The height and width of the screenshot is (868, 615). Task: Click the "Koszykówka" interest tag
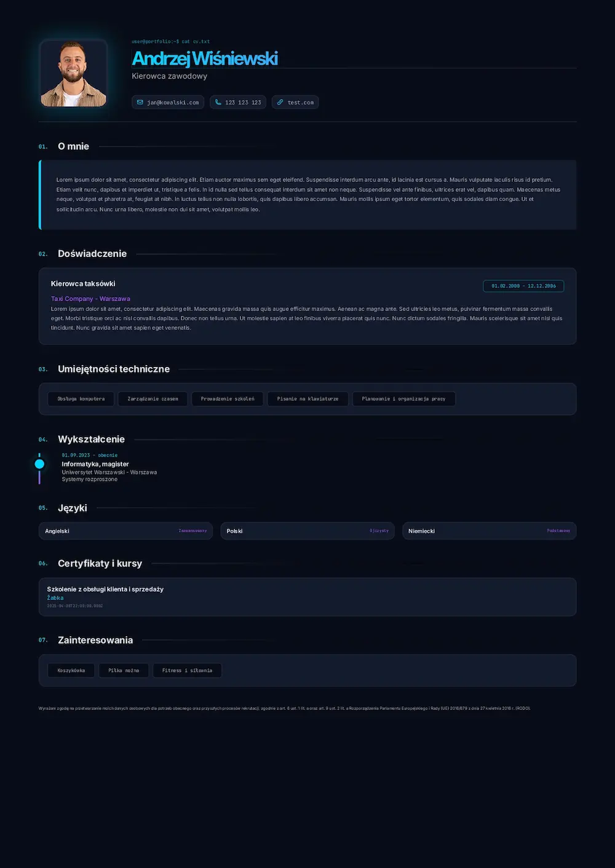click(x=71, y=671)
